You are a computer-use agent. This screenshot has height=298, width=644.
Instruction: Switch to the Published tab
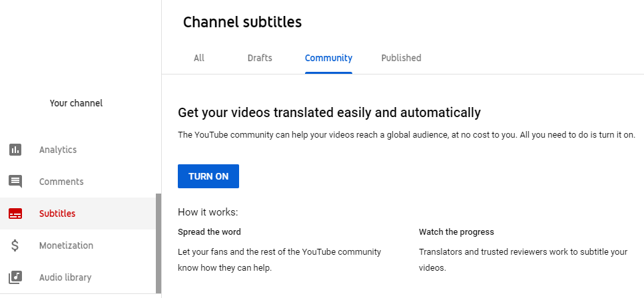click(402, 58)
